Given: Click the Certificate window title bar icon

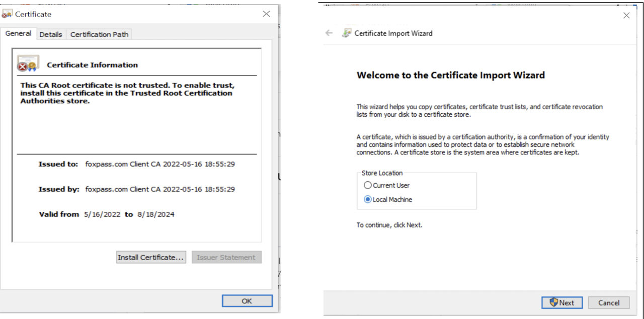Looking at the screenshot, I should (x=7, y=14).
